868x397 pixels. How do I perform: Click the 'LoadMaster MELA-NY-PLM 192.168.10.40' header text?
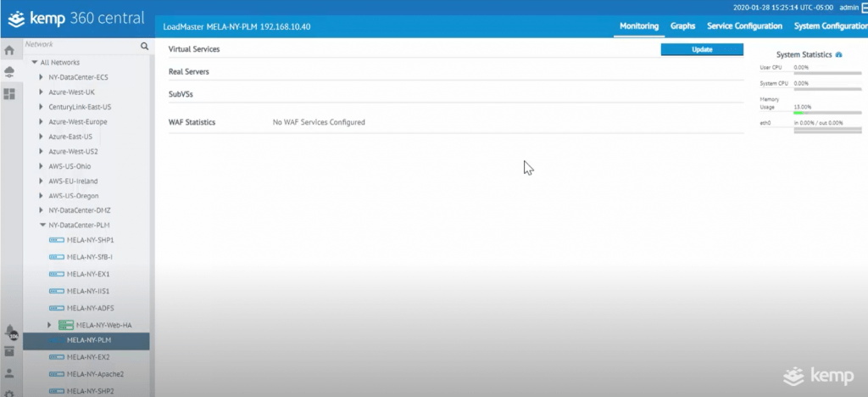[237, 26]
